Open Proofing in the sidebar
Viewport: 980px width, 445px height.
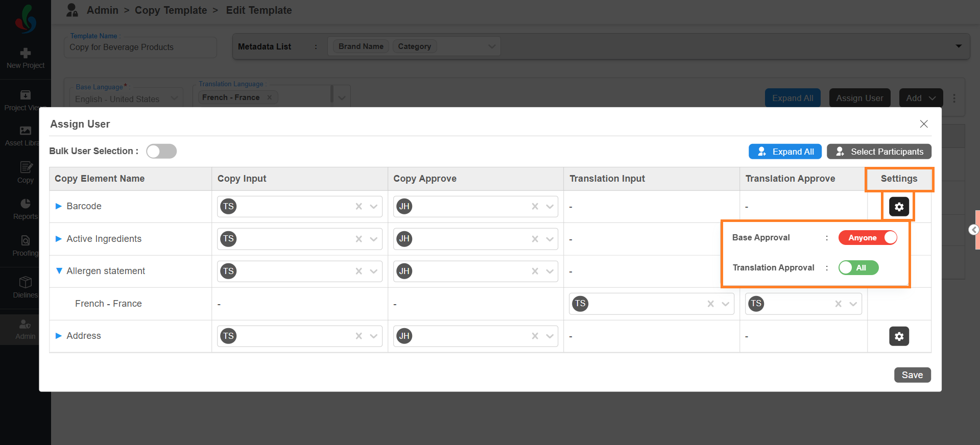[26, 245]
